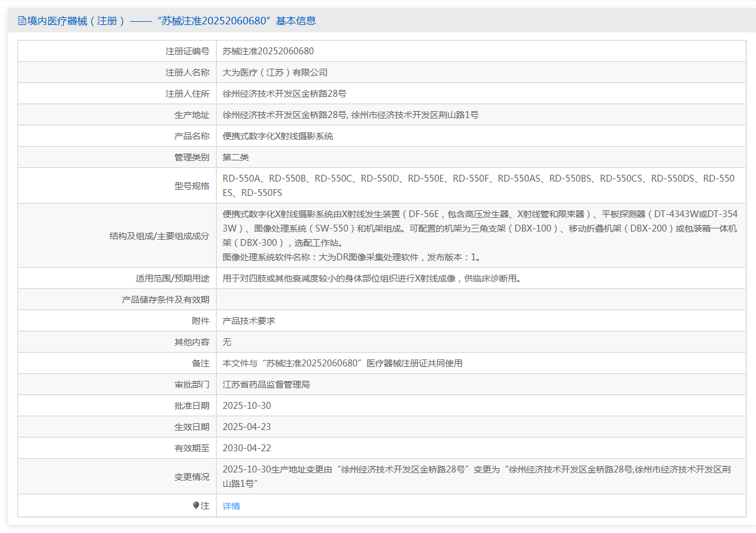This screenshot has width=756, height=533.
Task: Click the document icon before the page title
Action: coord(22,21)
